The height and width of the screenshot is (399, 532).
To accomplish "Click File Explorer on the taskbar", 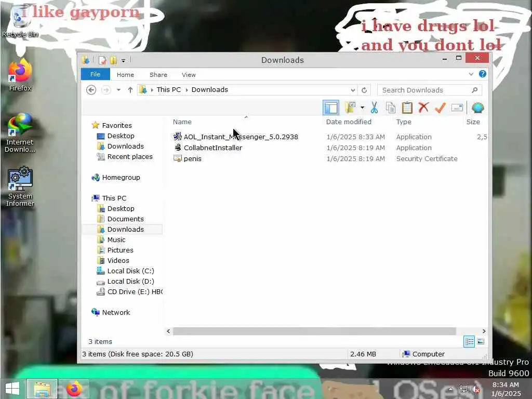I will pyautogui.click(x=42, y=389).
